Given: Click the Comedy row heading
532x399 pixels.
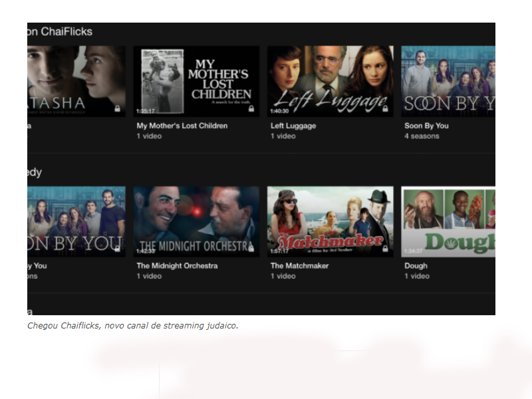Looking at the screenshot, I should 34,172.
